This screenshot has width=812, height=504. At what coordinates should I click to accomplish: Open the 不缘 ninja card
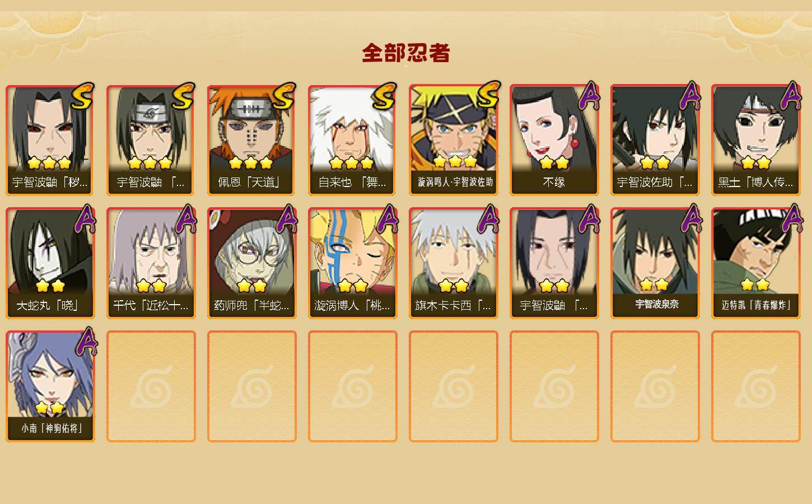(x=554, y=140)
